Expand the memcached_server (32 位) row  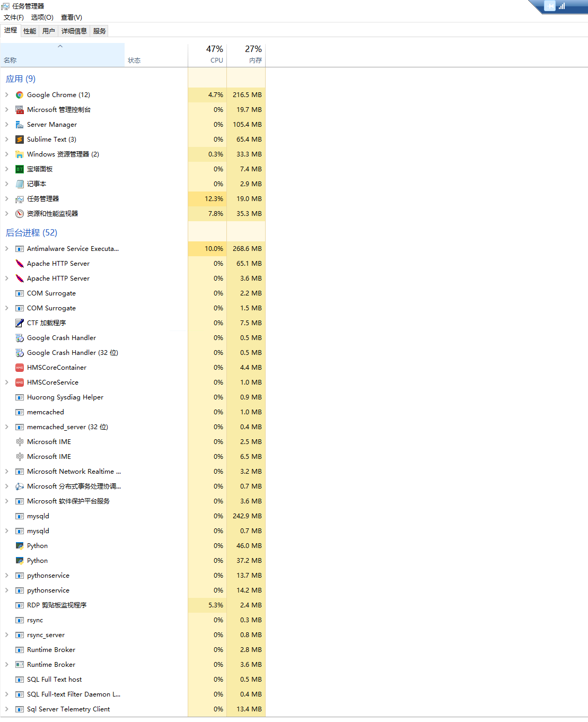(6, 427)
